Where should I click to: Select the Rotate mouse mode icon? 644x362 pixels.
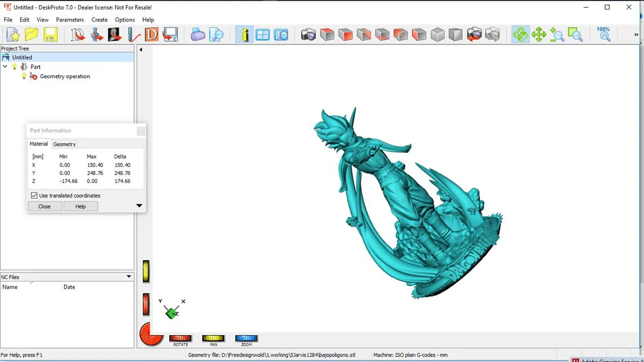click(520, 35)
